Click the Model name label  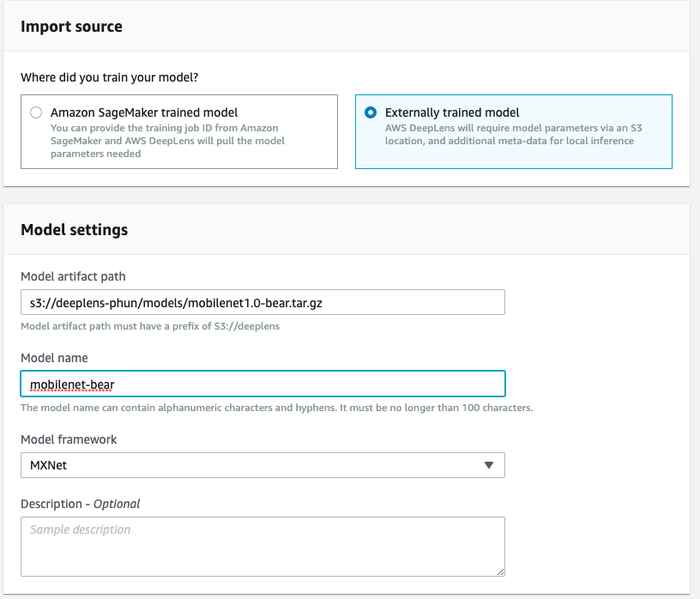(x=54, y=358)
